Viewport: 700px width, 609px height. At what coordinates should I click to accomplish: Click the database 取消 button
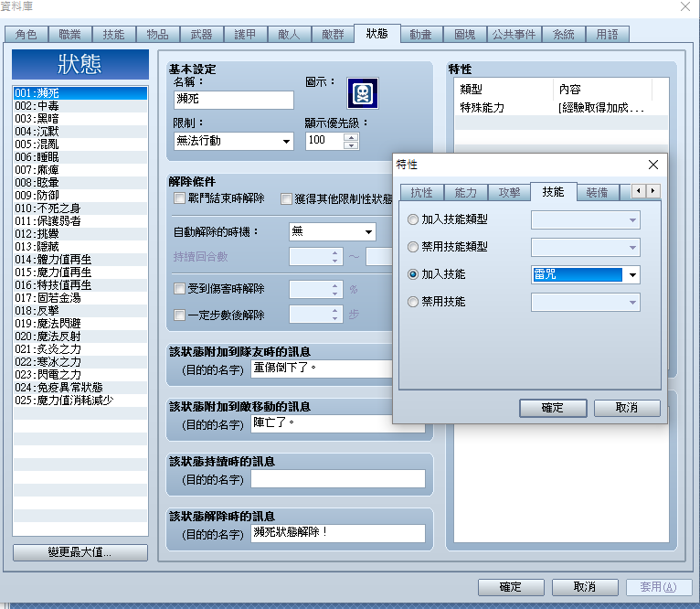pos(585,587)
